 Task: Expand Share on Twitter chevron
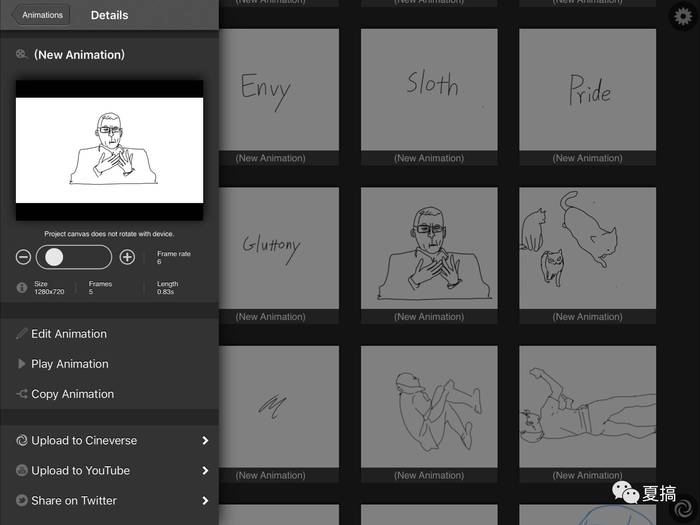[x=205, y=500]
